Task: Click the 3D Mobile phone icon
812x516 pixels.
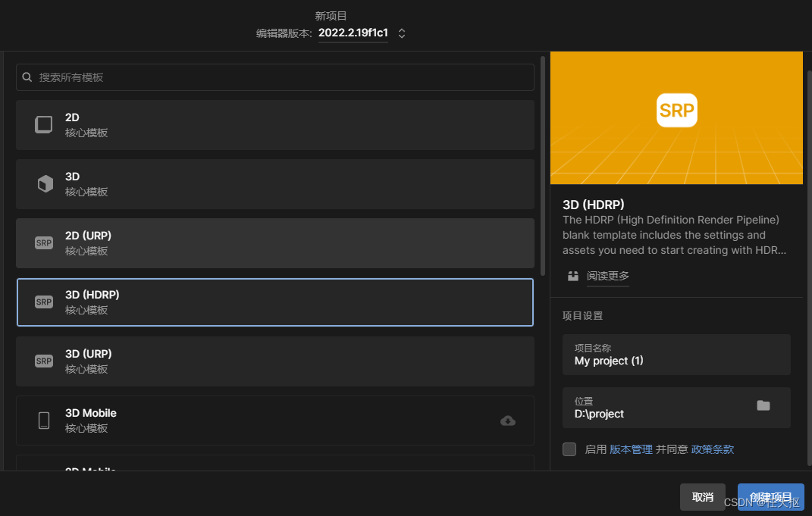Action: (44, 421)
